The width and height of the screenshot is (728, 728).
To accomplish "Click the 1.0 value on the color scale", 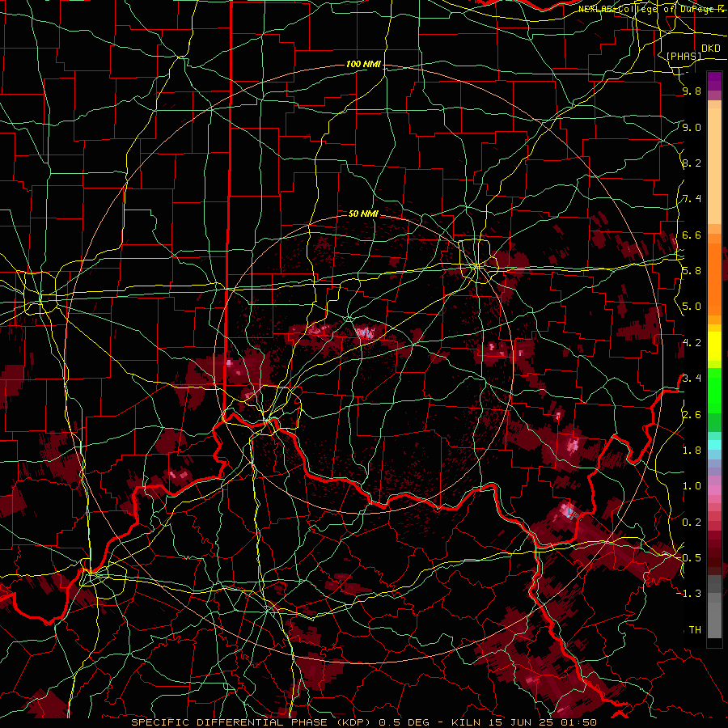I will 692,486.
